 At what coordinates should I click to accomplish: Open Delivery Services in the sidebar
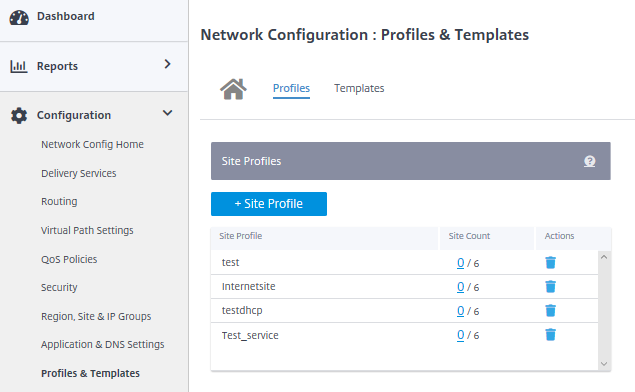[x=79, y=173]
